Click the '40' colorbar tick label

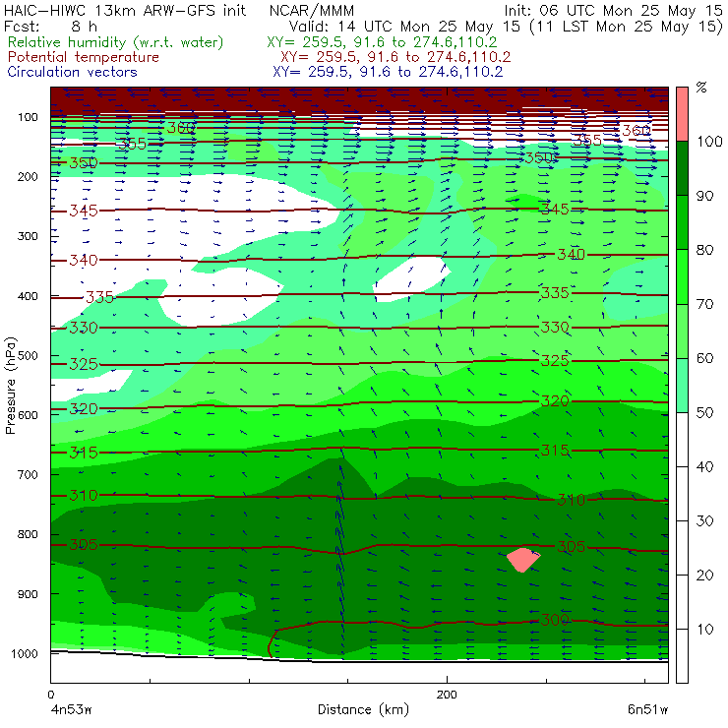(x=704, y=466)
